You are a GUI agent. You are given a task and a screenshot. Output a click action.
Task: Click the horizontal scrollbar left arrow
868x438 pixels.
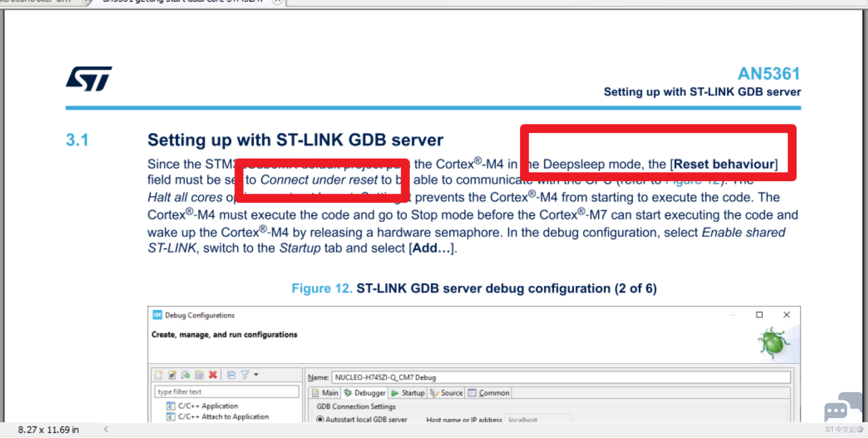(106, 429)
